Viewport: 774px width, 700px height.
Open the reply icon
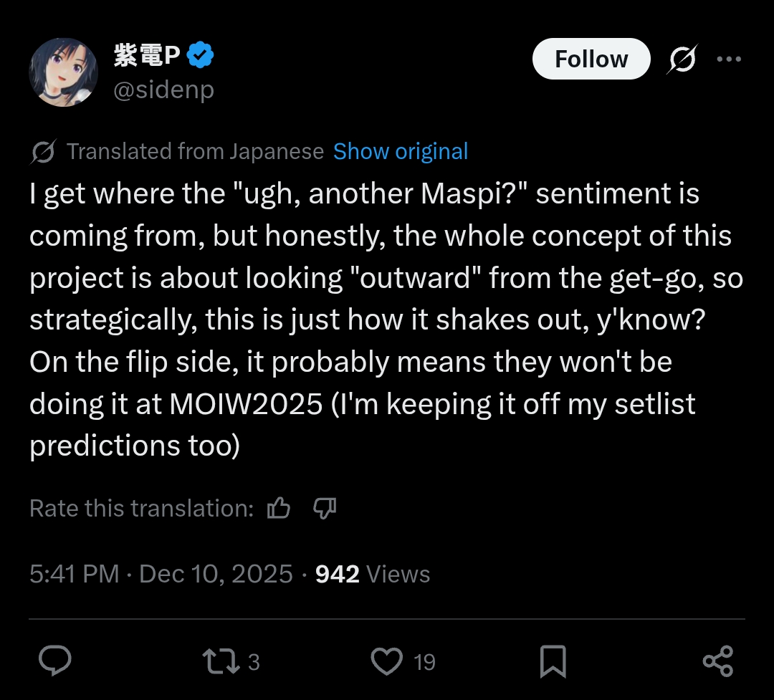click(54, 661)
